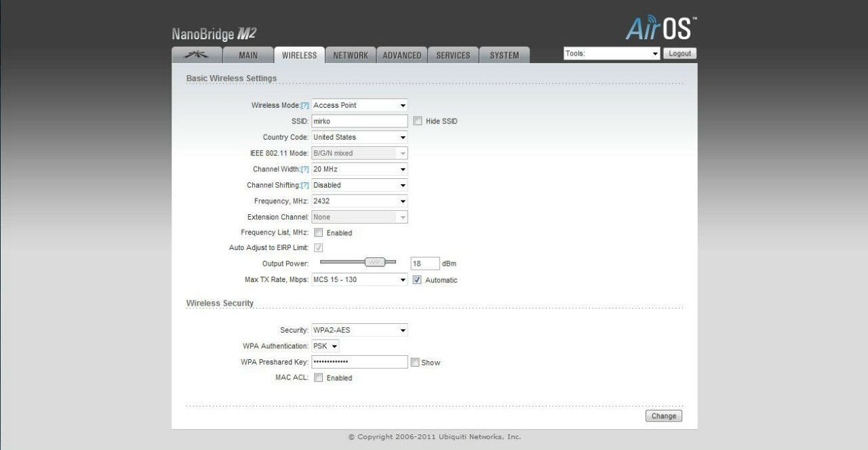Open Channel Shifting help link
Screen dimensions: 868x450
click(x=304, y=186)
